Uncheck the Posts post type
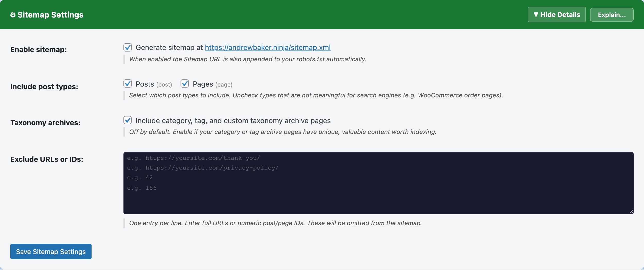Image resolution: width=644 pixels, height=270 pixels. [128, 84]
